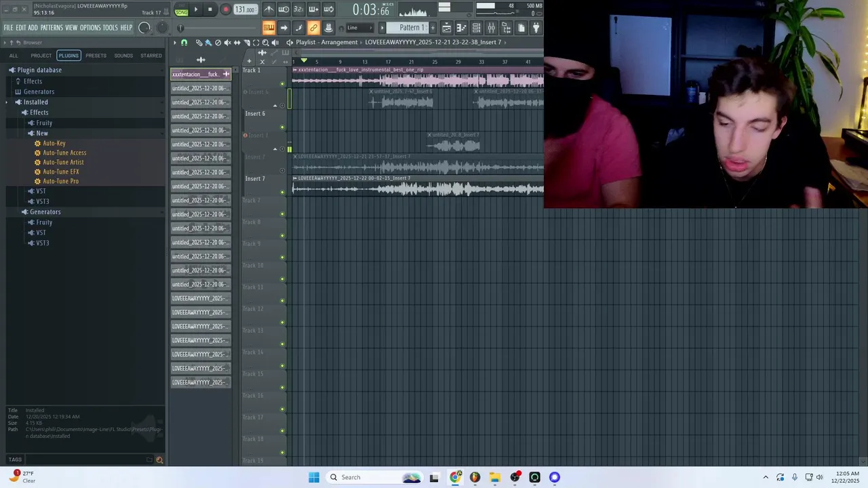This screenshot has width=868, height=488.
Task: Mute Track 15 via its green light
Action: pos(283,388)
